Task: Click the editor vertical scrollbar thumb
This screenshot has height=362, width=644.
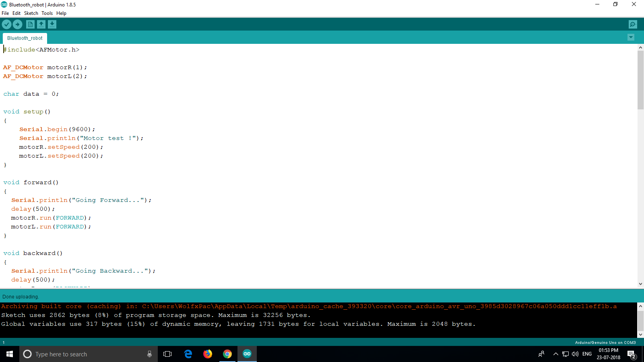Action: 640,80
